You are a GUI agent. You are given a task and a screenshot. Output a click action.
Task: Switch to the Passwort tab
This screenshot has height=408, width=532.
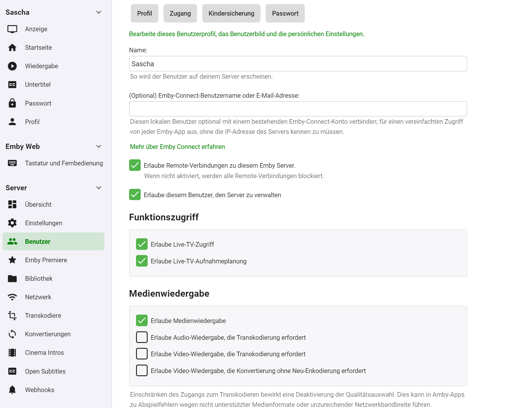coord(285,13)
